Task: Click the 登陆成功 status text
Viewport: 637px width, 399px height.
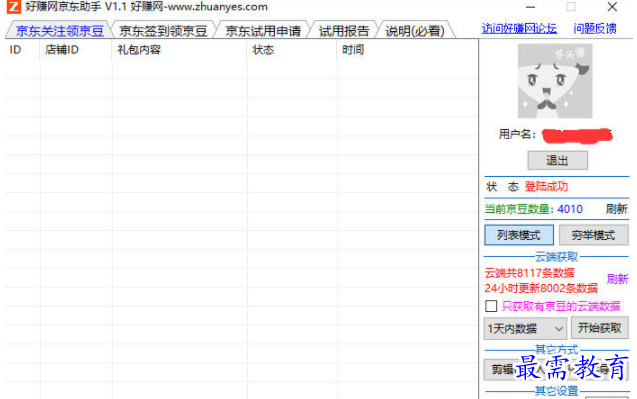Action: click(x=546, y=186)
